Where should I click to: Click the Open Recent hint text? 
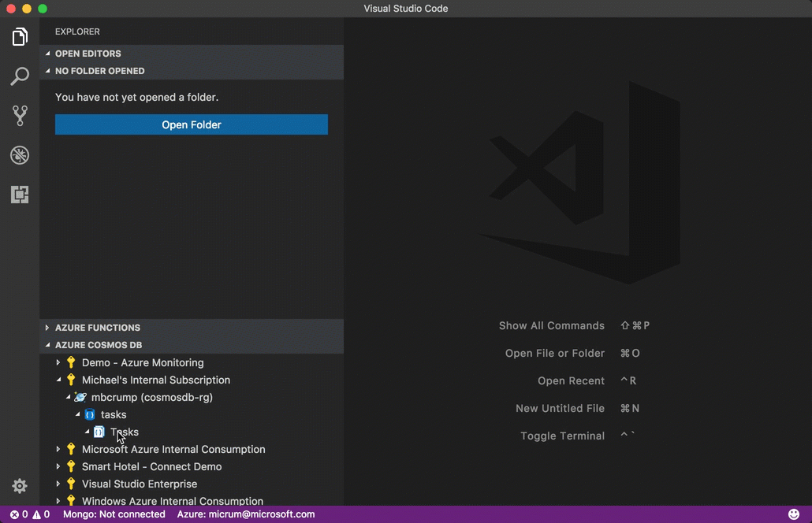[x=571, y=380]
